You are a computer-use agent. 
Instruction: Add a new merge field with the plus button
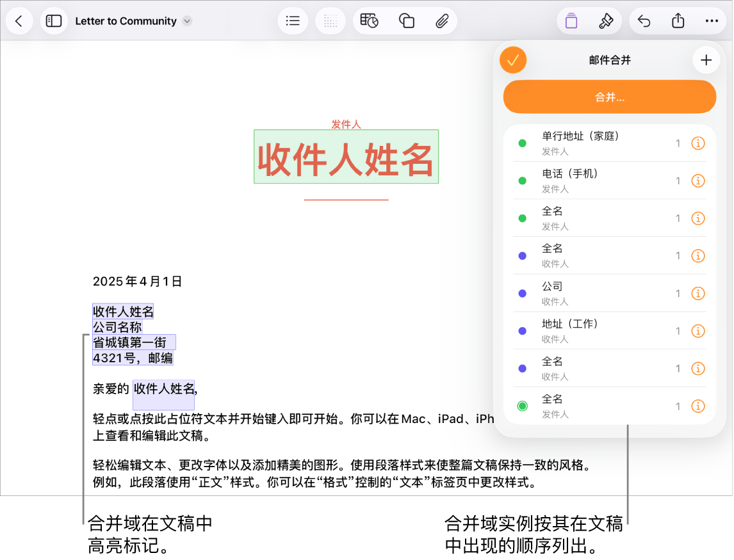point(706,60)
